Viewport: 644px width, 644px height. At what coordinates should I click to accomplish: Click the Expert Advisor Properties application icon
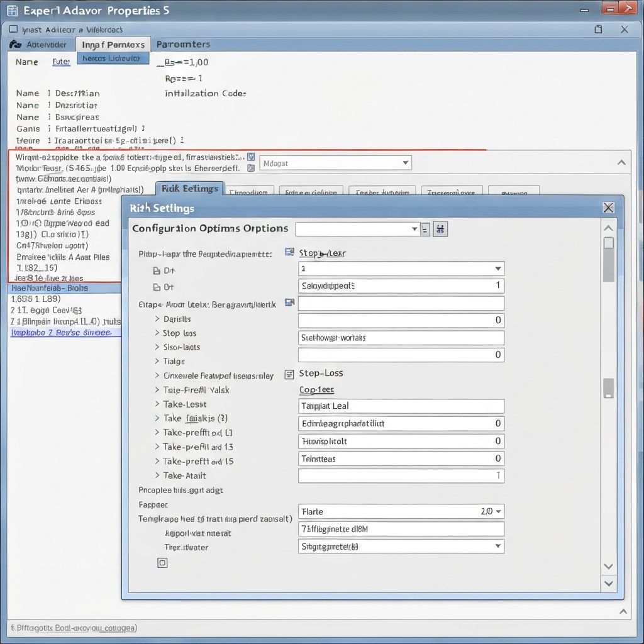[11, 10]
